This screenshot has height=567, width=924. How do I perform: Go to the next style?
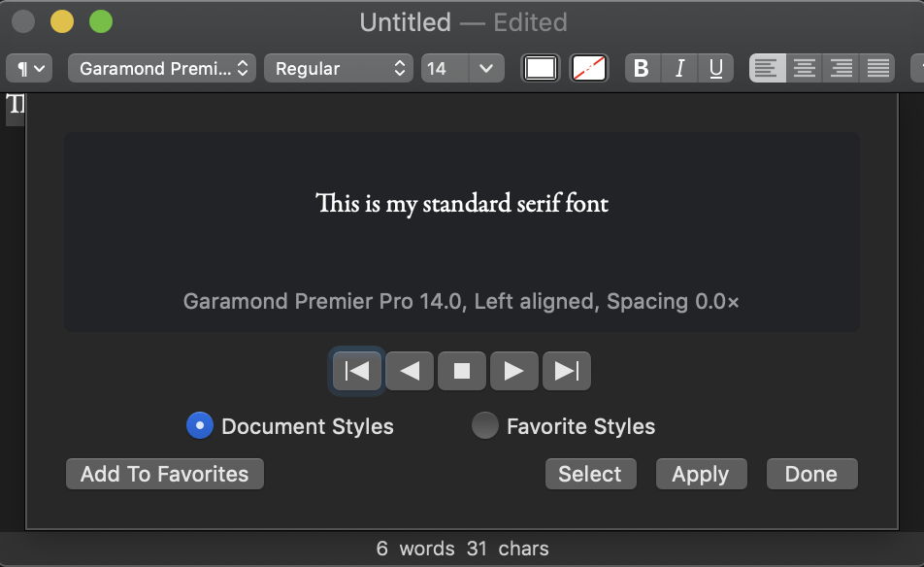(x=514, y=371)
